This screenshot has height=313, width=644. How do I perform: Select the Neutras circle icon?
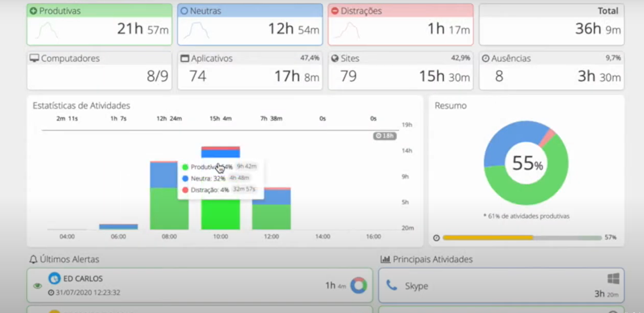coord(184,11)
